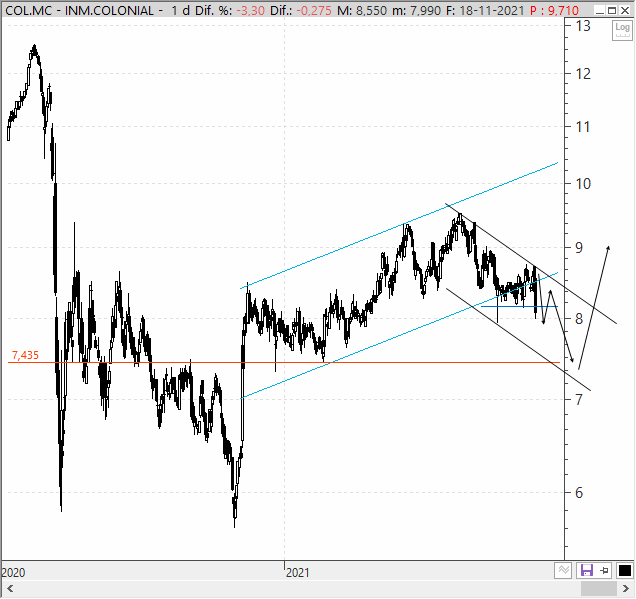Click the F: 18-11-2021 date text
Screen dimensions: 636x599
pos(486,10)
